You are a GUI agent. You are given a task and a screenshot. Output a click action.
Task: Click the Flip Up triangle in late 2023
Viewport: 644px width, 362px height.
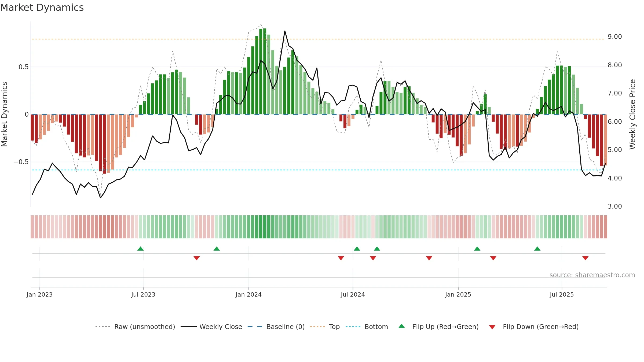click(217, 249)
